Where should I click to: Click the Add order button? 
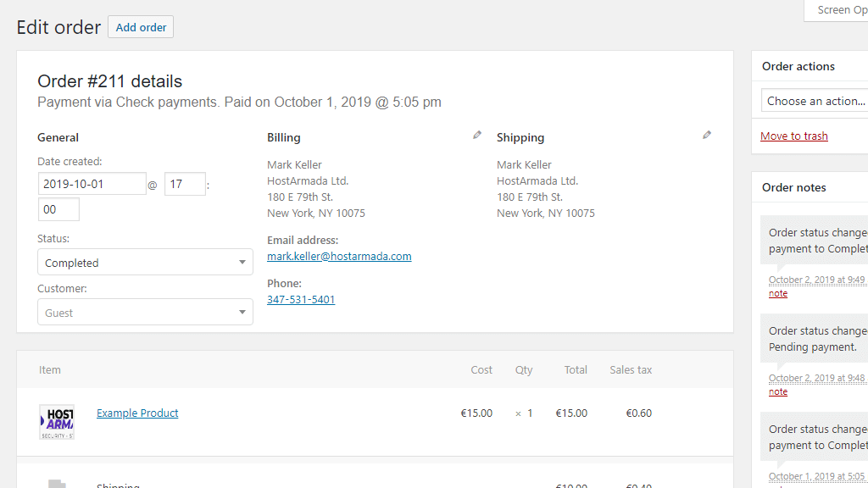141,27
